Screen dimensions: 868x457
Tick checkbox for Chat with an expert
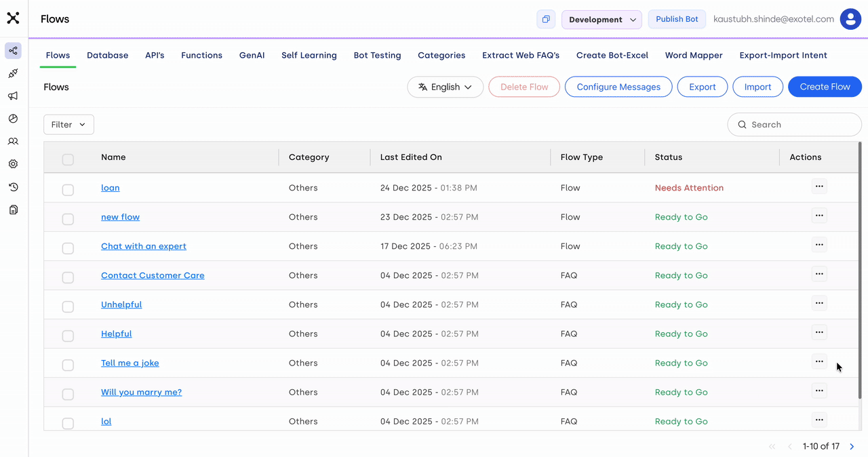pos(68,249)
